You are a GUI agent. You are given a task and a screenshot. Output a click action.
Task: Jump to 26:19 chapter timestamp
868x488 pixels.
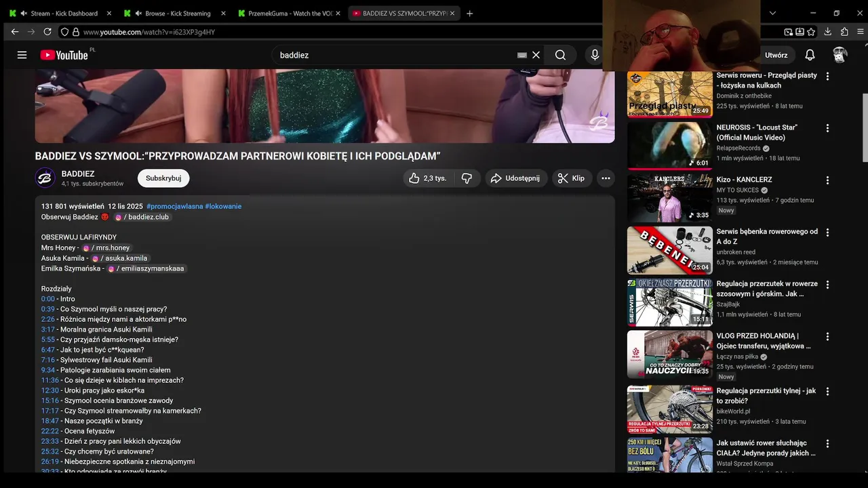[50, 462]
